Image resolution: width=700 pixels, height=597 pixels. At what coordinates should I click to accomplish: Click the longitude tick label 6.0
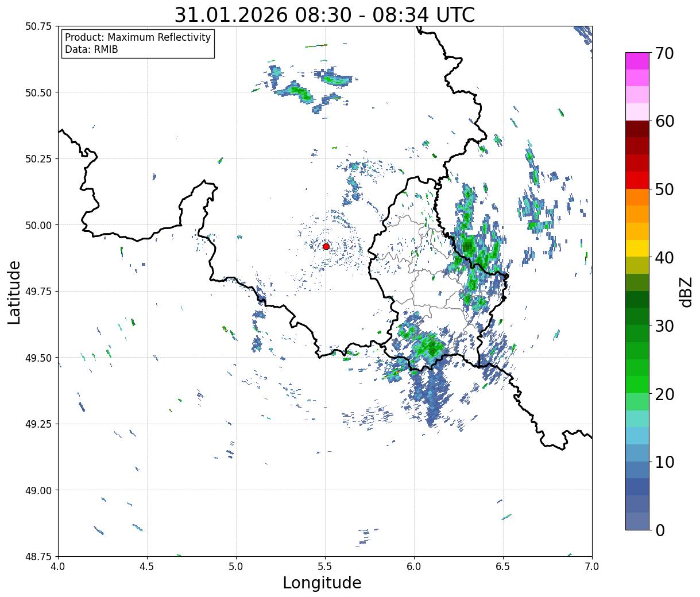pos(414,567)
